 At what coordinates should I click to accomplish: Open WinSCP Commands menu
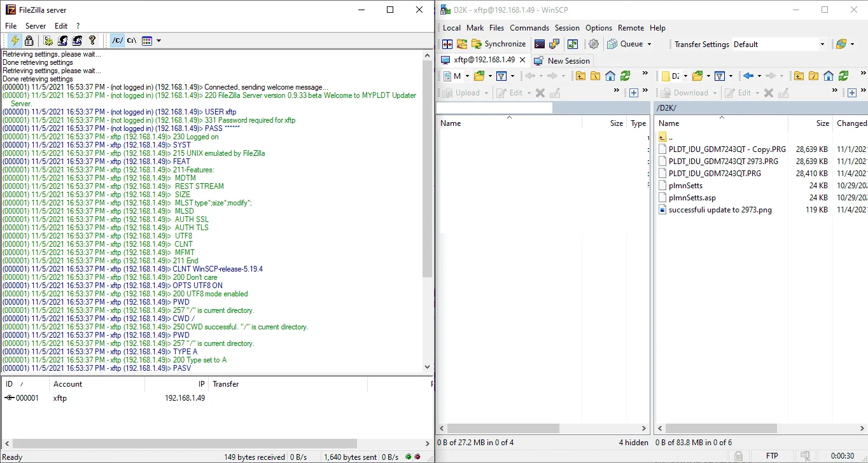[x=529, y=28]
